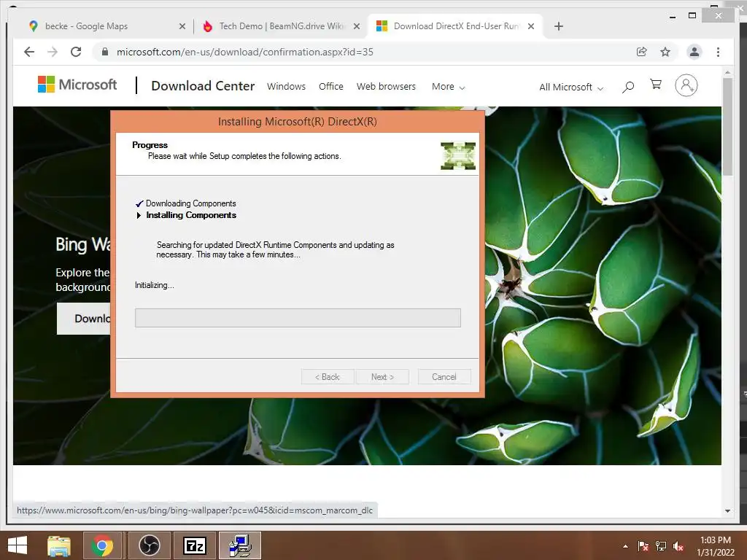
Task: Open the Action Center flag icon
Action: pyautogui.click(x=643, y=546)
